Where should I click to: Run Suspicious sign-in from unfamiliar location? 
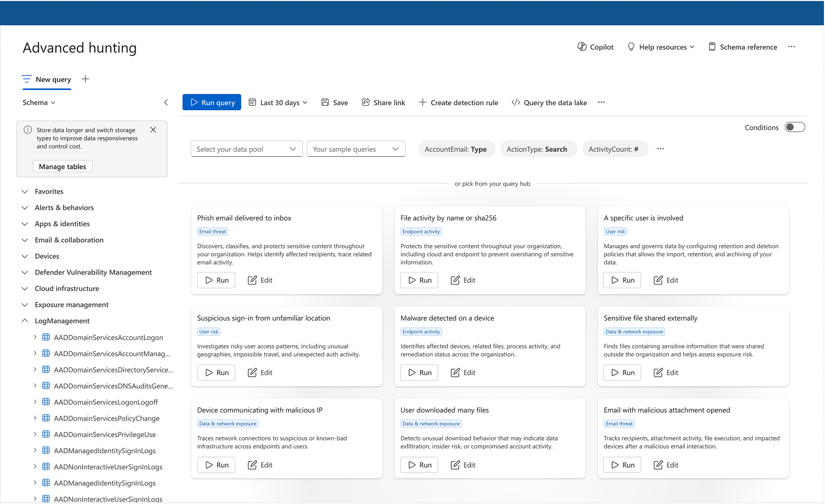(216, 373)
